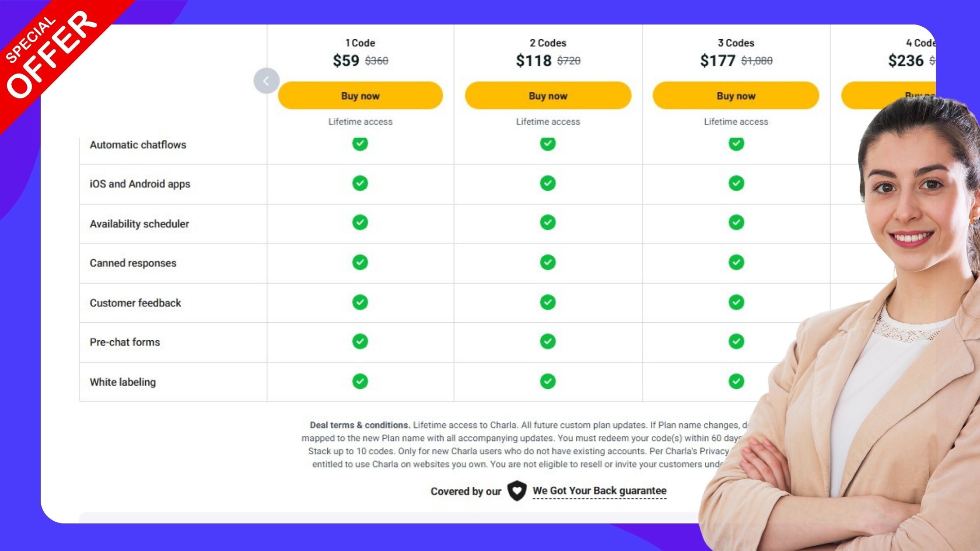Viewport: 980px width, 551px height.
Task: Click the black shield heart guarantee icon
Action: pos(517,491)
